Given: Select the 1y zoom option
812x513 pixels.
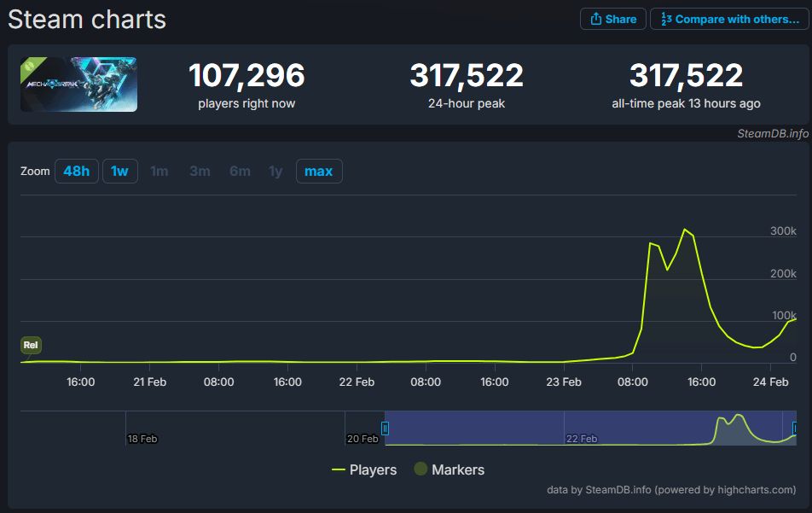Looking at the screenshot, I should coord(275,171).
